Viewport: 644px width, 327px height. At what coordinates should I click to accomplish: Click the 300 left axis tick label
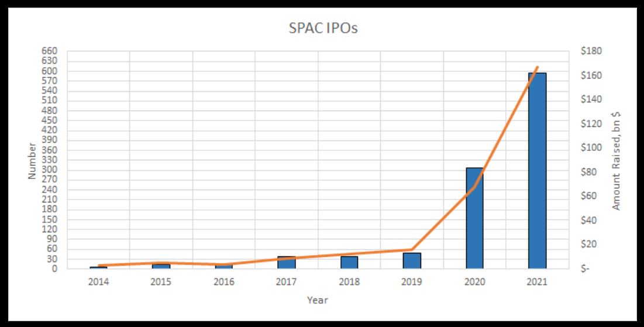pos(50,170)
